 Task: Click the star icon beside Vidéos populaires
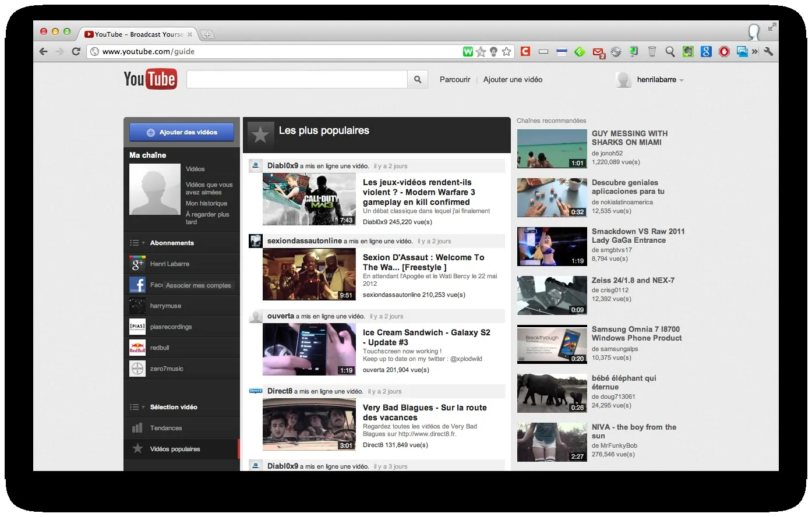(137, 448)
